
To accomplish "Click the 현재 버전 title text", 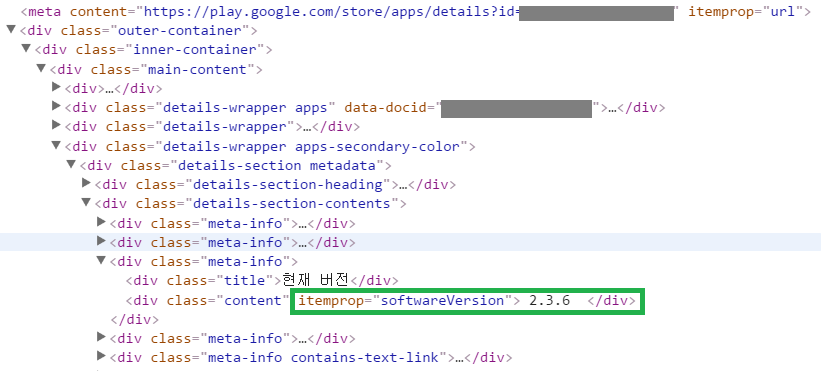I will [315, 281].
